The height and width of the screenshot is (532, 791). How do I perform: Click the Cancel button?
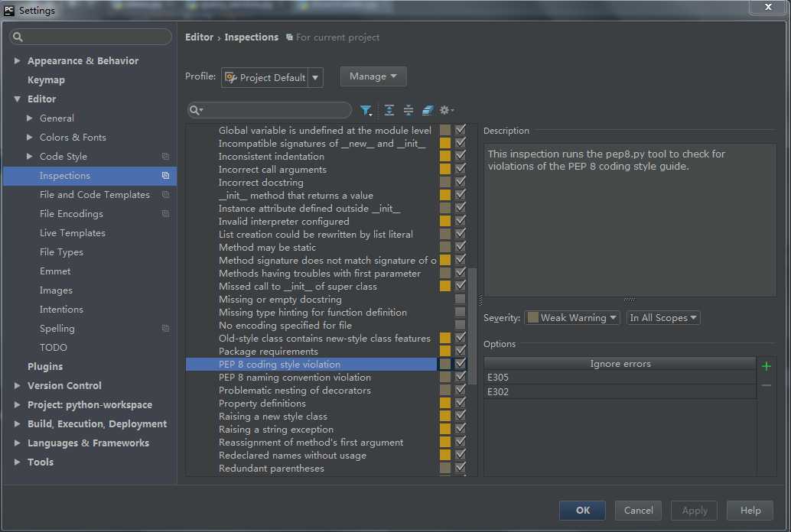[x=638, y=511]
